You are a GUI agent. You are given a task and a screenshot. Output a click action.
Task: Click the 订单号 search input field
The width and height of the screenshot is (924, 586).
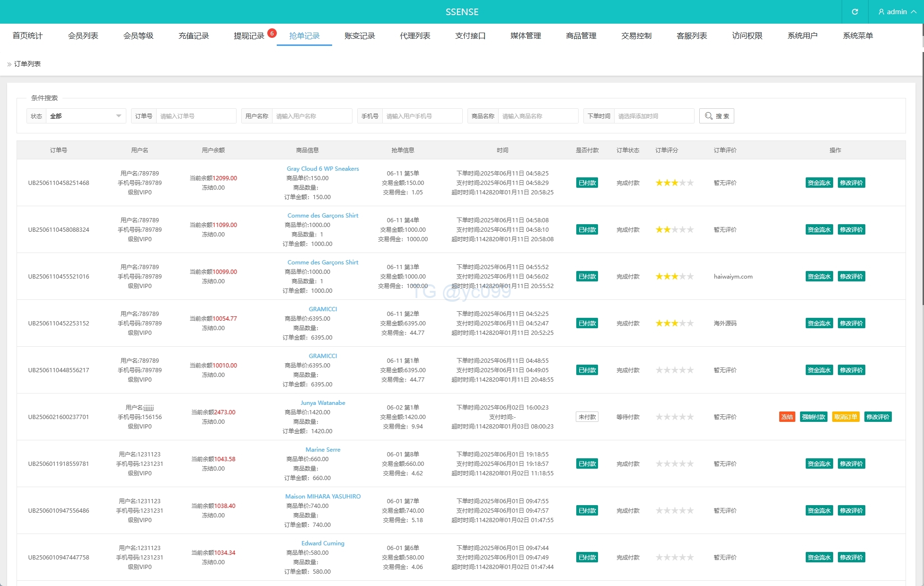tap(196, 116)
